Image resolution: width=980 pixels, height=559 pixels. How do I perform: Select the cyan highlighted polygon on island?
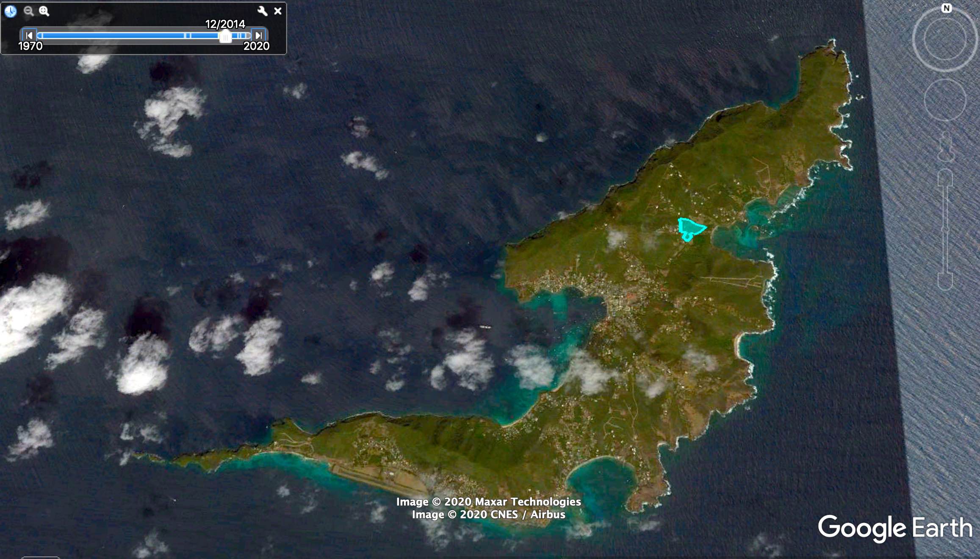690,228
